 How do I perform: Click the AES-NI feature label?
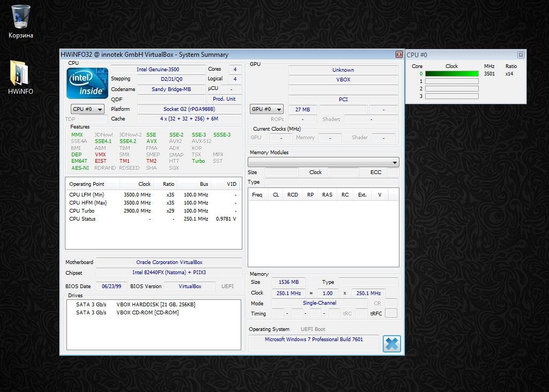click(80, 168)
